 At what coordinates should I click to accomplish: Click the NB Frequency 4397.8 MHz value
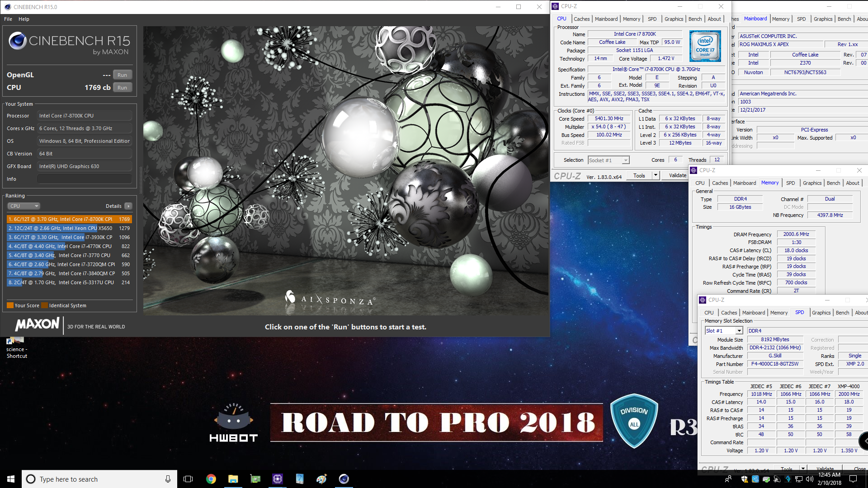coord(830,215)
